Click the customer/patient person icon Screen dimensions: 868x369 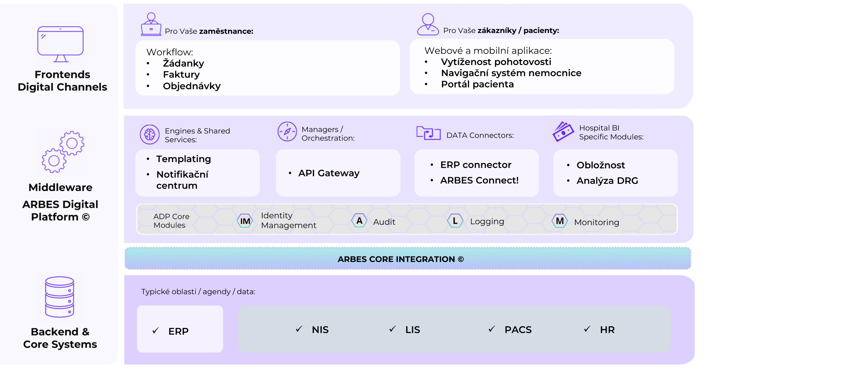(428, 24)
